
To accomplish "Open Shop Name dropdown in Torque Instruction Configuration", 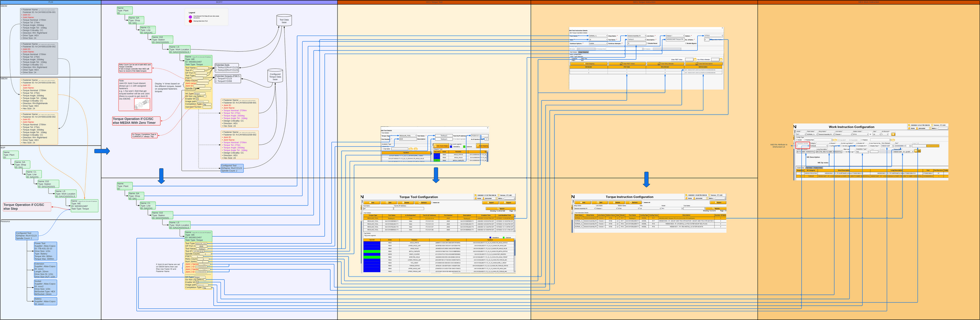I will point(585,209).
